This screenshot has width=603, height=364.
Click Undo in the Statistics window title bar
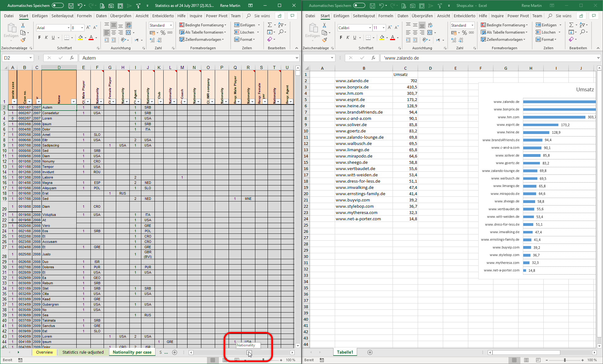(80, 6)
